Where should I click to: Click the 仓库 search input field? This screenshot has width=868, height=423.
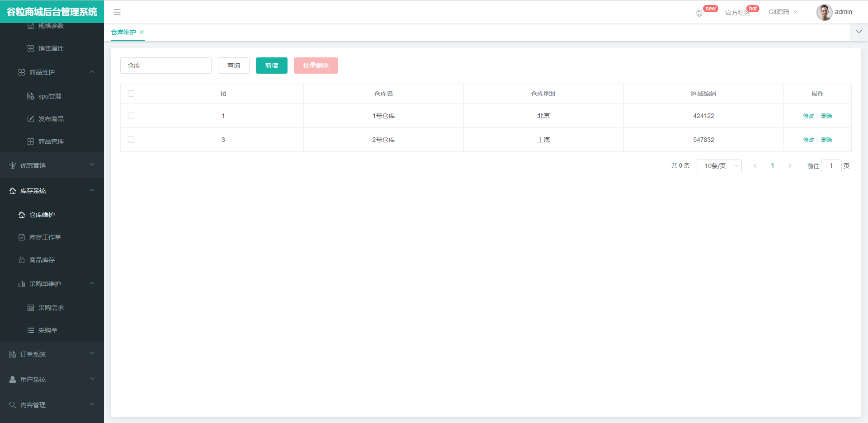(x=165, y=66)
